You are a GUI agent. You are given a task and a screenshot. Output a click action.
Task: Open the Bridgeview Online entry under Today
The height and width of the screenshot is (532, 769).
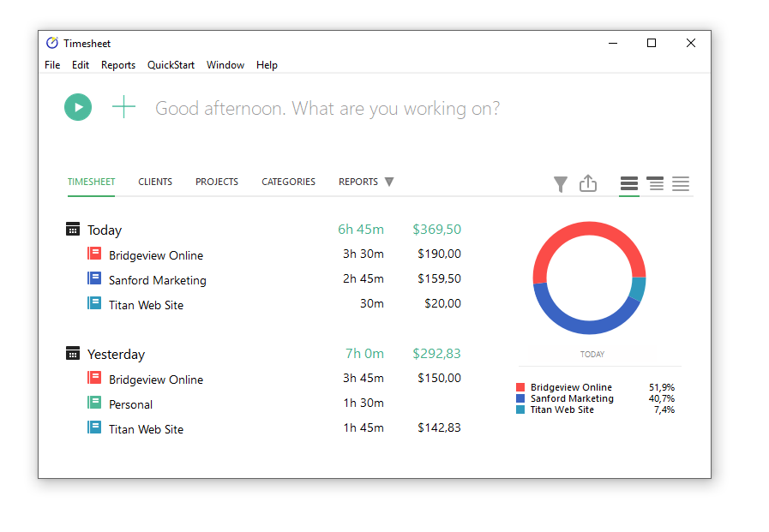pos(154,254)
